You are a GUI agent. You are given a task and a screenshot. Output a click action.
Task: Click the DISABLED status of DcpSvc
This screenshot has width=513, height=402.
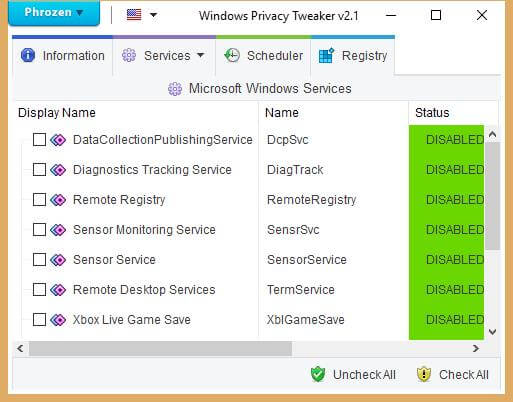tap(455, 140)
